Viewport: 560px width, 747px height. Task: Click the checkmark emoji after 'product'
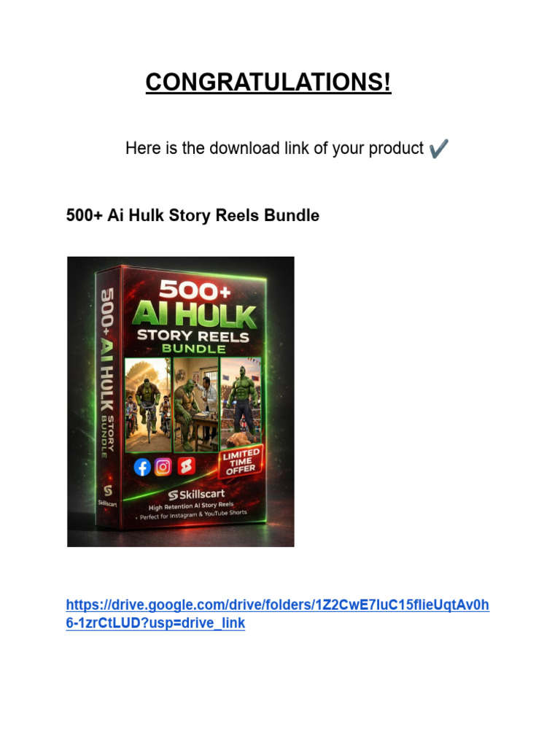click(x=438, y=148)
